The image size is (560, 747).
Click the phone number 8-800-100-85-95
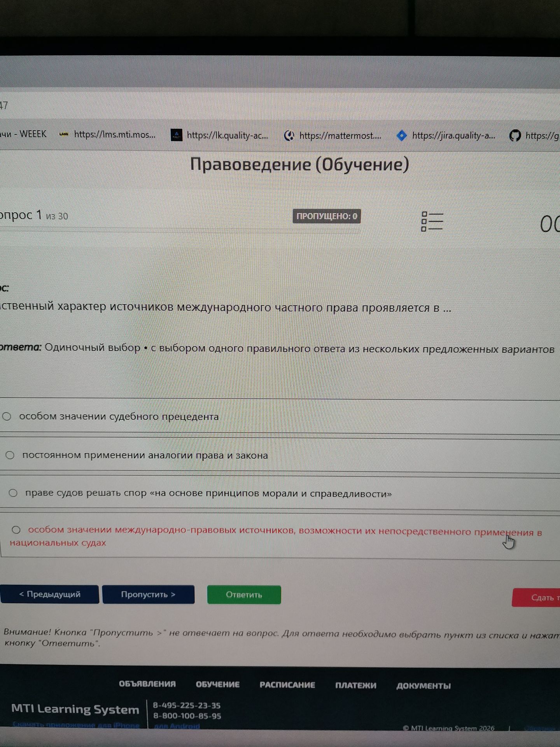(x=187, y=716)
